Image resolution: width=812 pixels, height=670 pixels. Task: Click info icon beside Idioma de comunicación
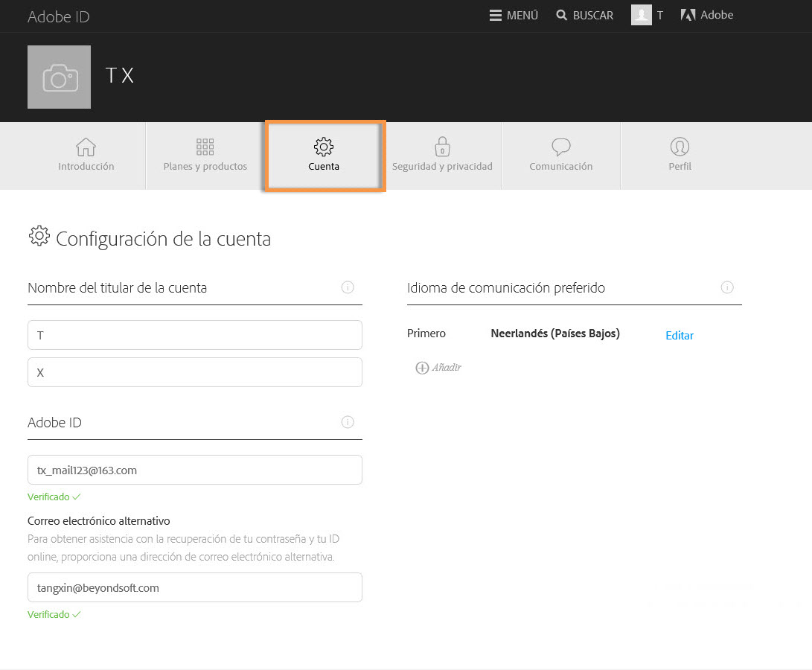click(727, 287)
